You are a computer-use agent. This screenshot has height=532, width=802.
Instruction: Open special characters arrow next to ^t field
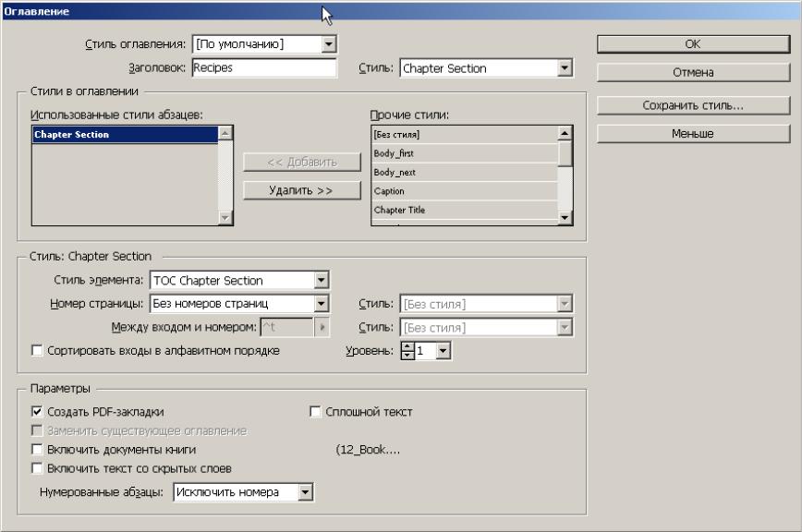[x=322, y=327]
